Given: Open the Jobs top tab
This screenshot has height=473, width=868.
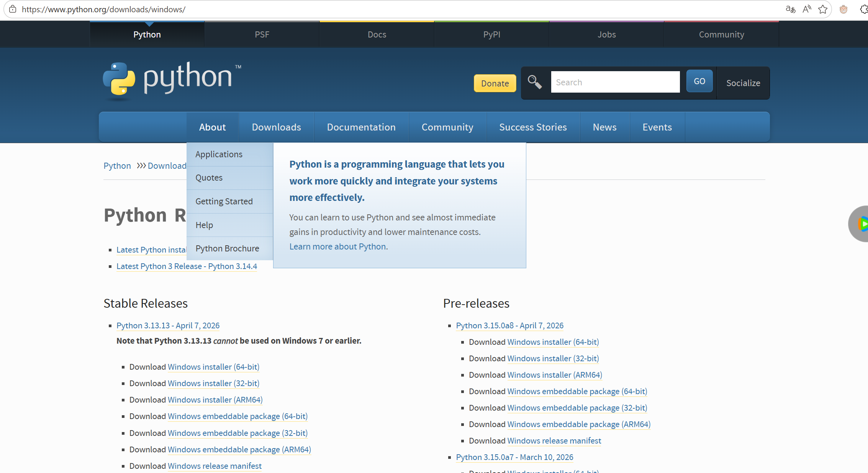Looking at the screenshot, I should tap(607, 34).
